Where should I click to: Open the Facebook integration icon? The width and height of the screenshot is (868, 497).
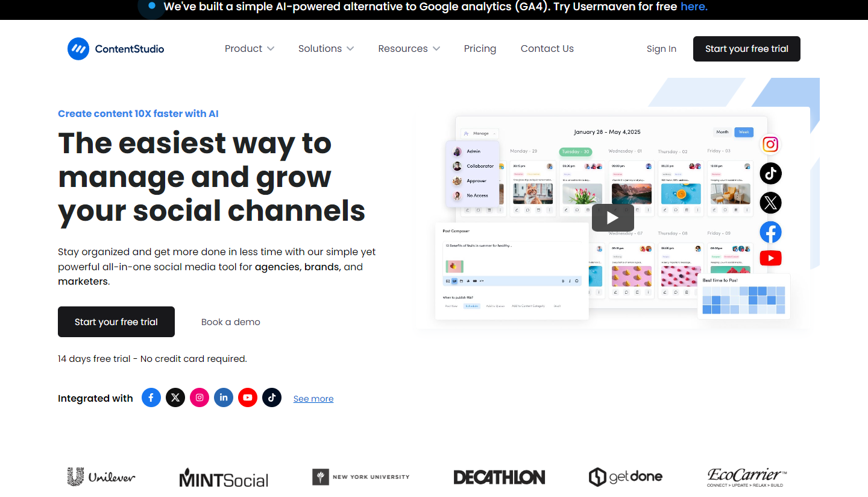pyautogui.click(x=151, y=397)
